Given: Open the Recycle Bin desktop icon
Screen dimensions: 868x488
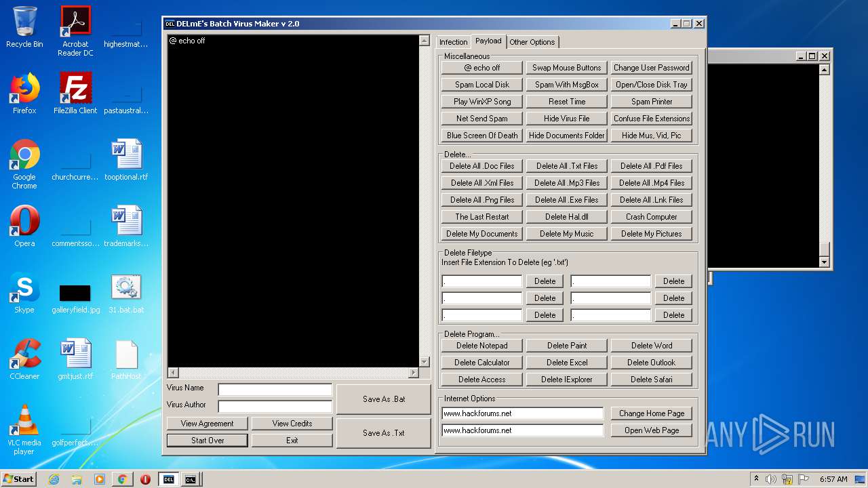Looking at the screenshot, I should coord(24,27).
